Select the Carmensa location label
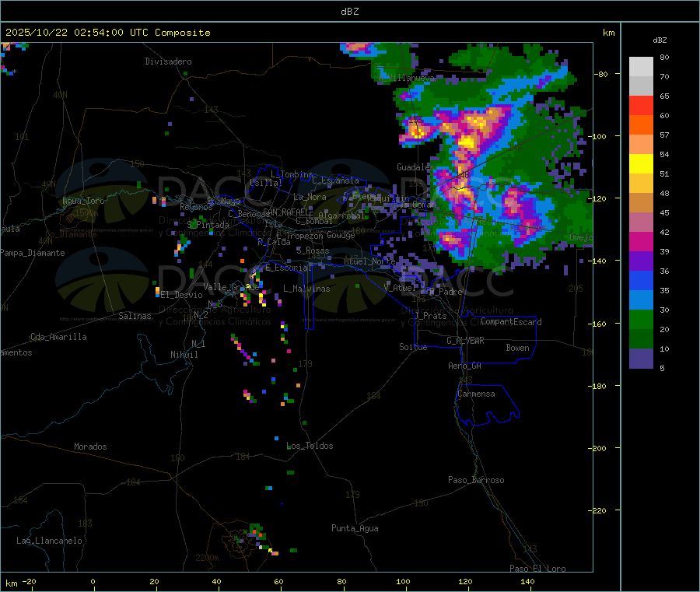The image size is (700, 592). point(476,394)
